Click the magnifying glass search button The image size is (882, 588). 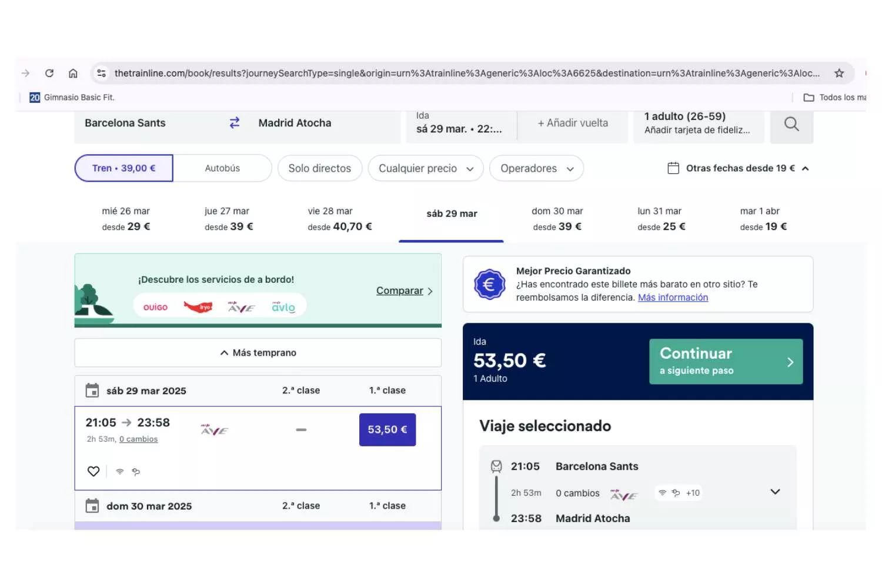coord(791,124)
